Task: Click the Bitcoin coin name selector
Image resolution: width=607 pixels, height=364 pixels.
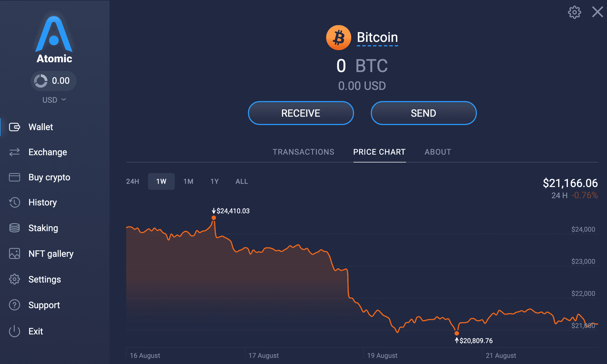Action: (x=377, y=37)
